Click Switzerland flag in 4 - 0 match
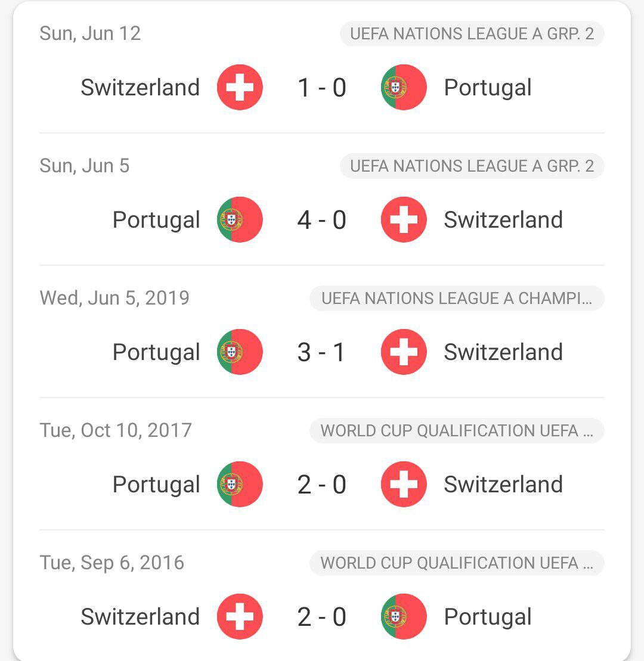The height and width of the screenshot is (661, 644). (404, 220)
